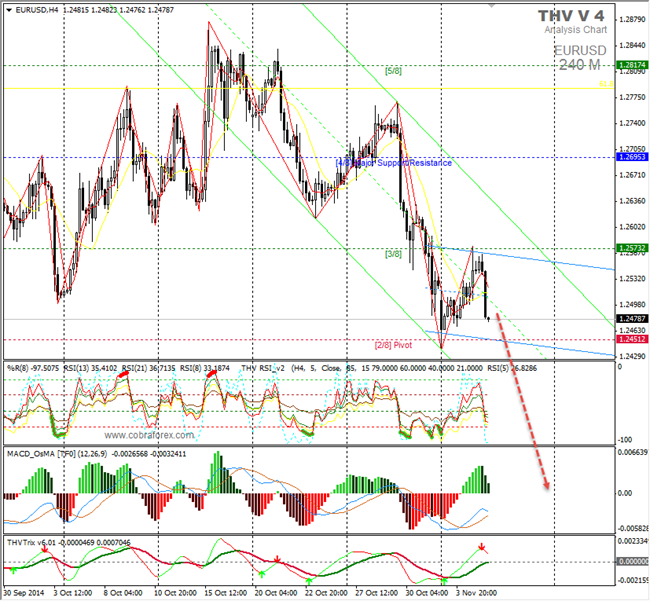Select the red 1.24512 price tag on axis
The width and height of the screenshot is (650, 601).
point(630,339)
